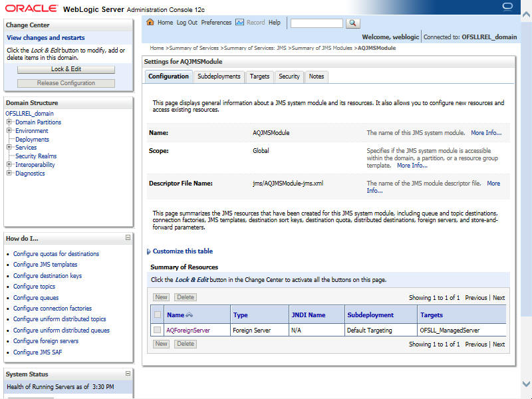Open Configure JMS templates help
532x399 pixels.
tap(45, 265)
